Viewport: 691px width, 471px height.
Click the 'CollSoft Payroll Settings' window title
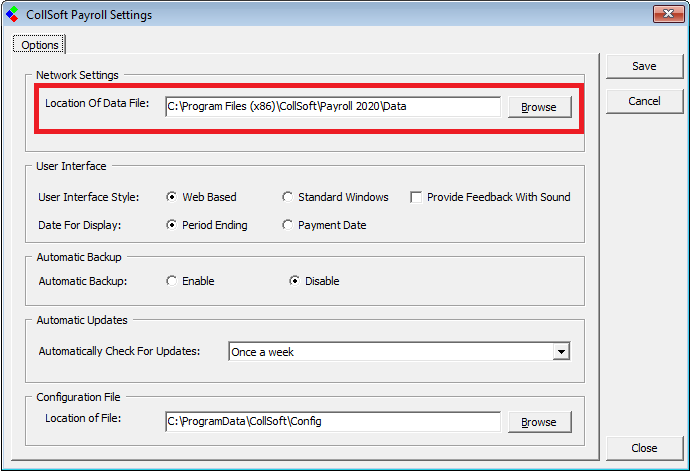89,15
